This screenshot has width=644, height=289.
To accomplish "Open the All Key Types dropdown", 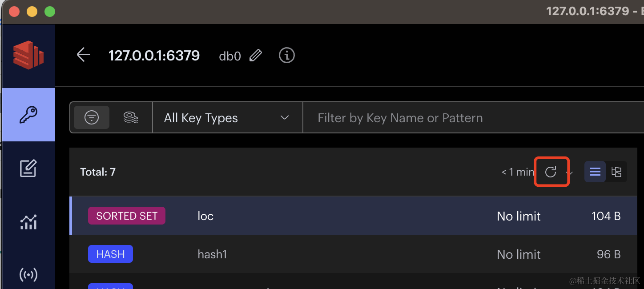I will (x=227, y=118).
